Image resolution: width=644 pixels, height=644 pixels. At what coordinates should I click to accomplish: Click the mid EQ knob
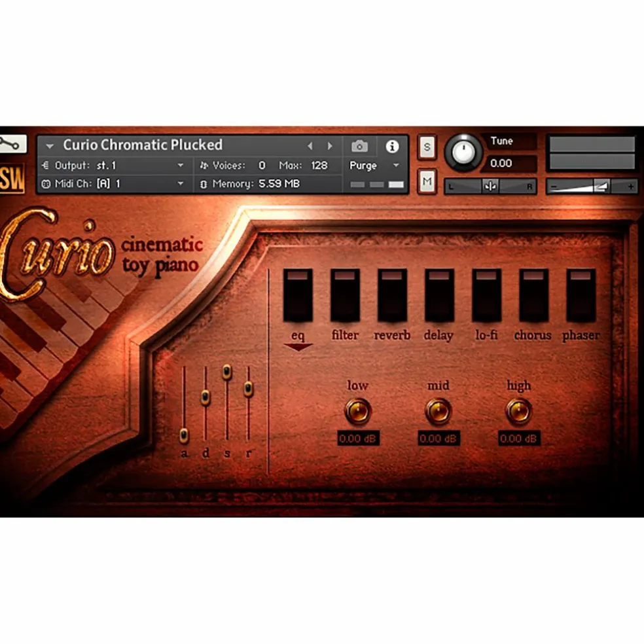(x=438, y=411)
